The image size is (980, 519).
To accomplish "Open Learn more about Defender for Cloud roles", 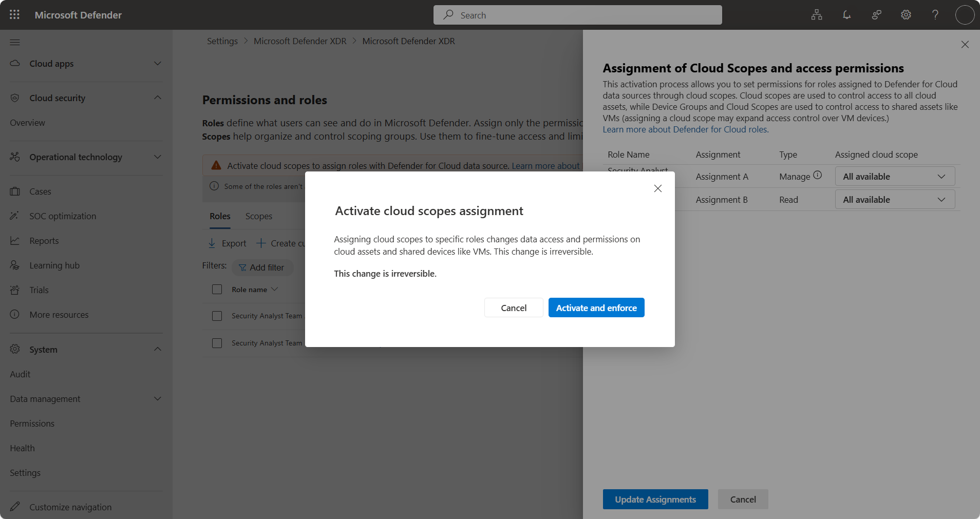I will pos(685,129).
